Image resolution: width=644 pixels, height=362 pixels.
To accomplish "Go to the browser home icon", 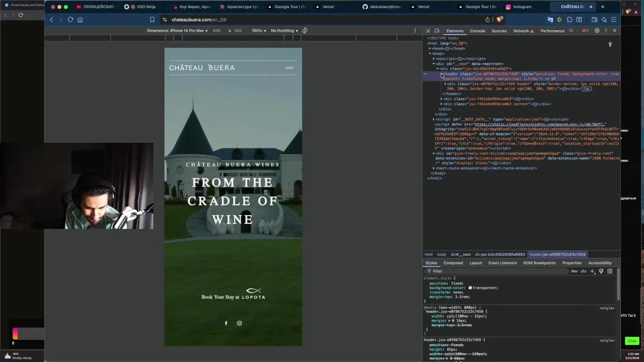I will tap(80, 20).
